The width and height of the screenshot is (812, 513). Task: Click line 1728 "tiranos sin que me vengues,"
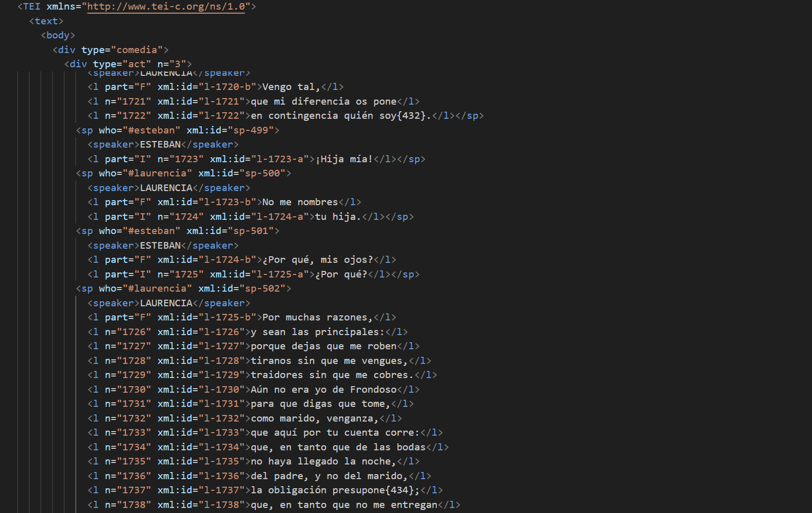click(x=259, y=361)
